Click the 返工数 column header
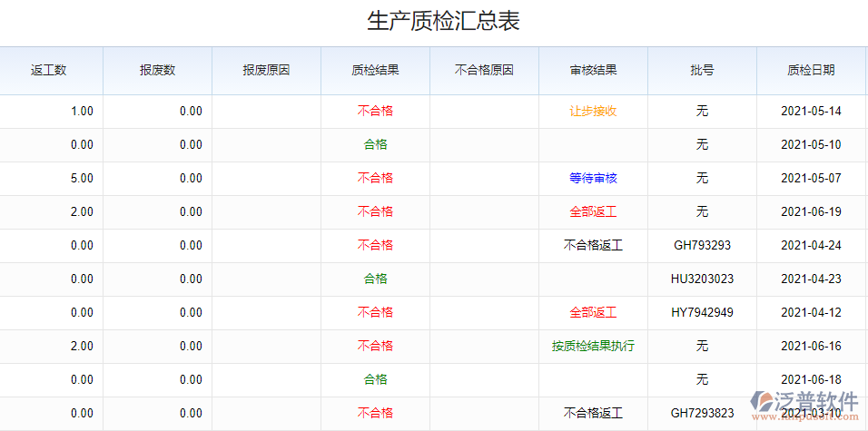The height and width of the screenshot is (431, 868). click(x=49, y=70)
